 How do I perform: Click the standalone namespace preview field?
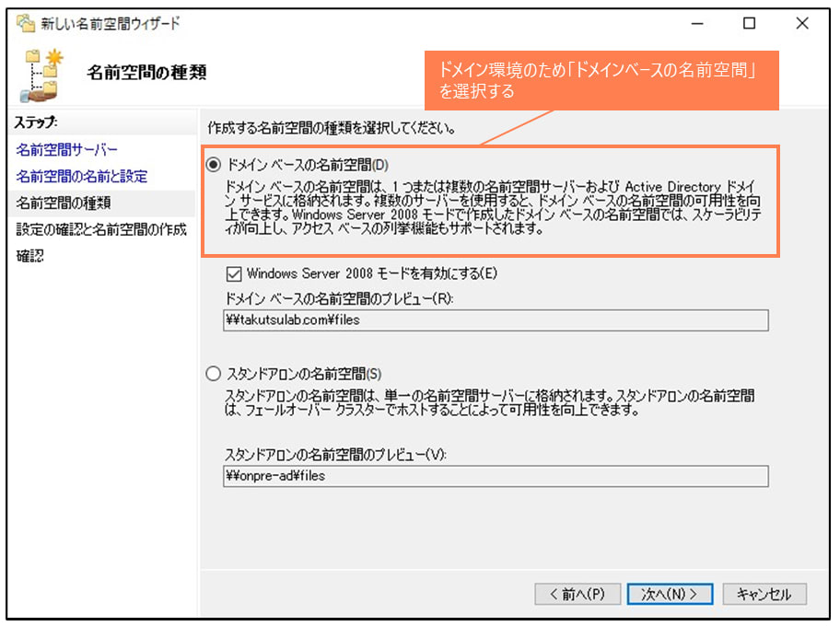(496, 476)
